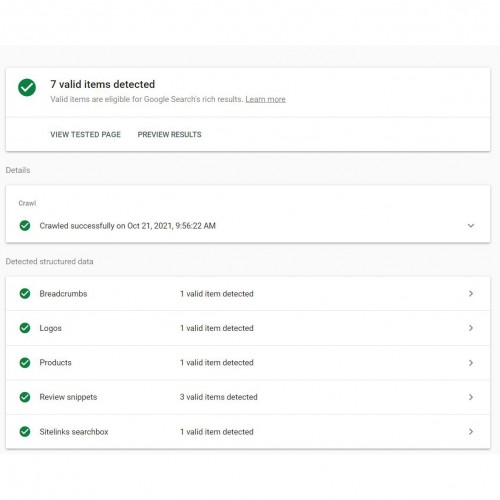Click the green check icon beside Breadcrumbs

pos(25,294)
